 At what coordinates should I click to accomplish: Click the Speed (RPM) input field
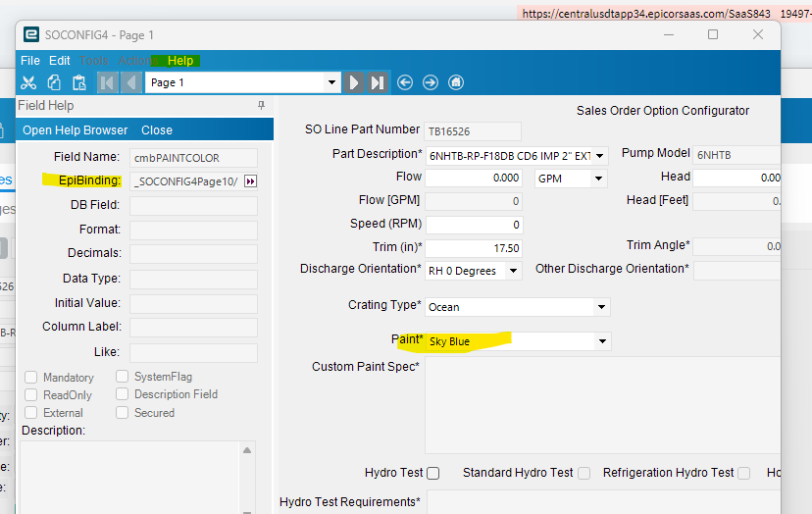coord(474,225)
